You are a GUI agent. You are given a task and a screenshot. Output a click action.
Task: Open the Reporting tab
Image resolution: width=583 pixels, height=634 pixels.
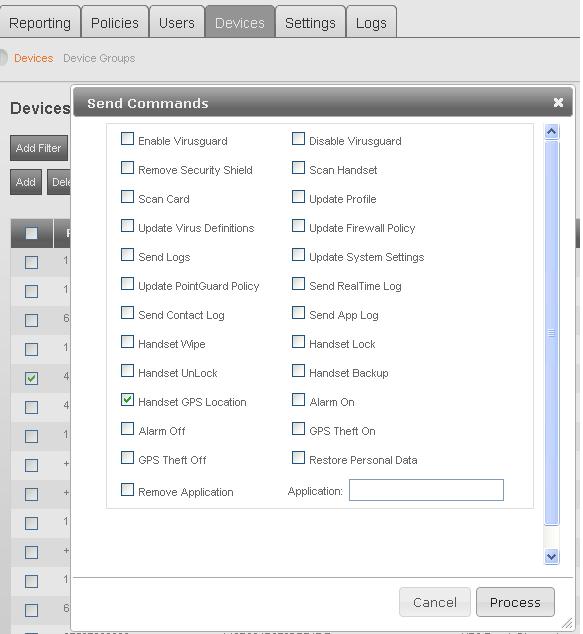click(x=40, y=23)
